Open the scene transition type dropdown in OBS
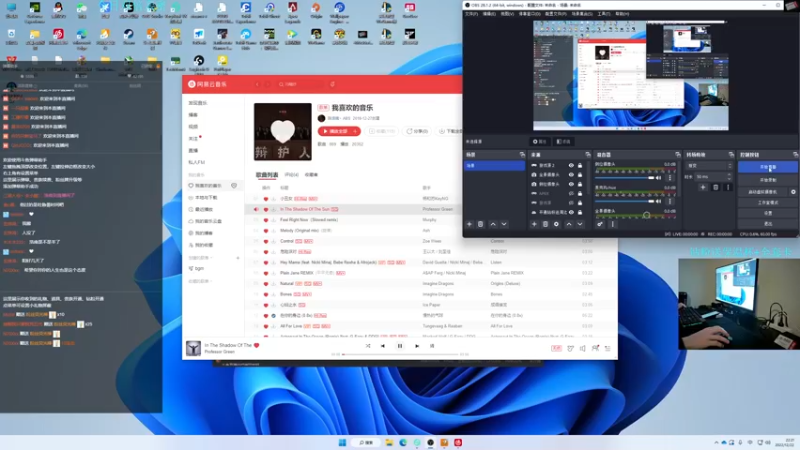This screenshot has width=800, height=450. coord(710,166)
